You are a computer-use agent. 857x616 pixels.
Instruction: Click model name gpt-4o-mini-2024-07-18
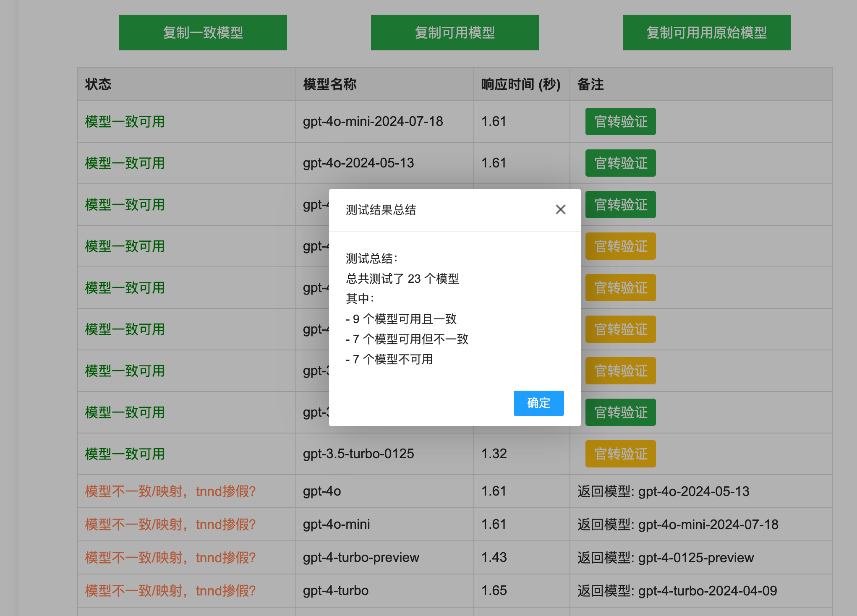(x=373, y=122)
